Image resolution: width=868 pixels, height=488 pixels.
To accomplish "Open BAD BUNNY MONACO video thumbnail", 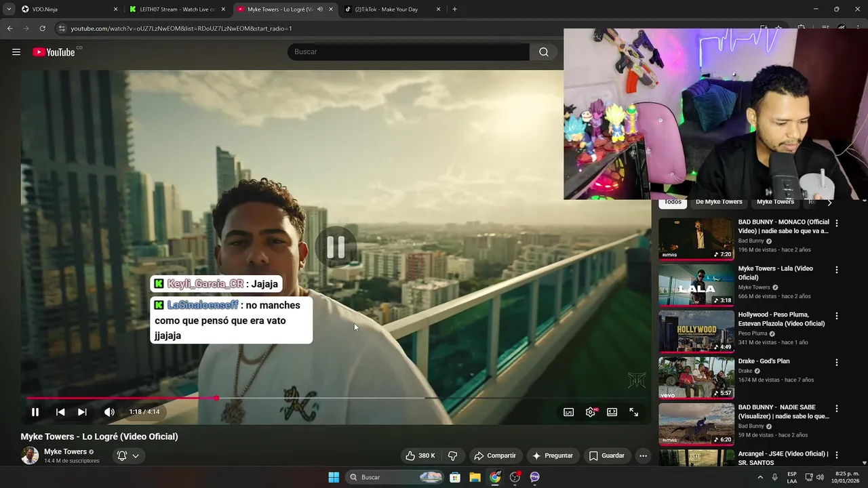I will coord(696,239).
